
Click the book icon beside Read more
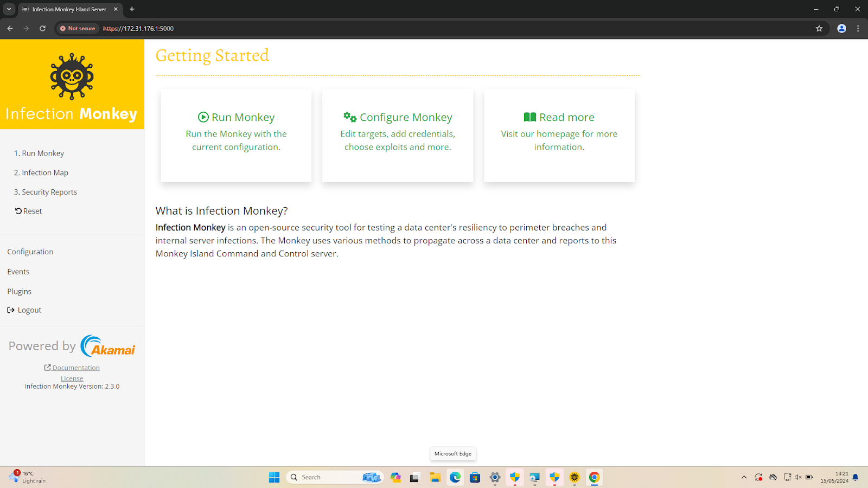530,117
